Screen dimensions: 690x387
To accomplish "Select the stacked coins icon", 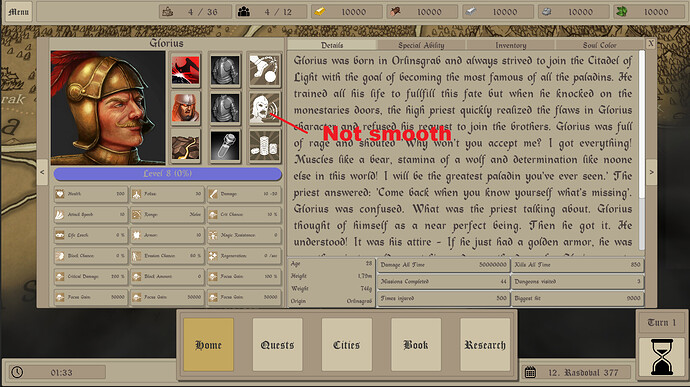I will (264, 146).
